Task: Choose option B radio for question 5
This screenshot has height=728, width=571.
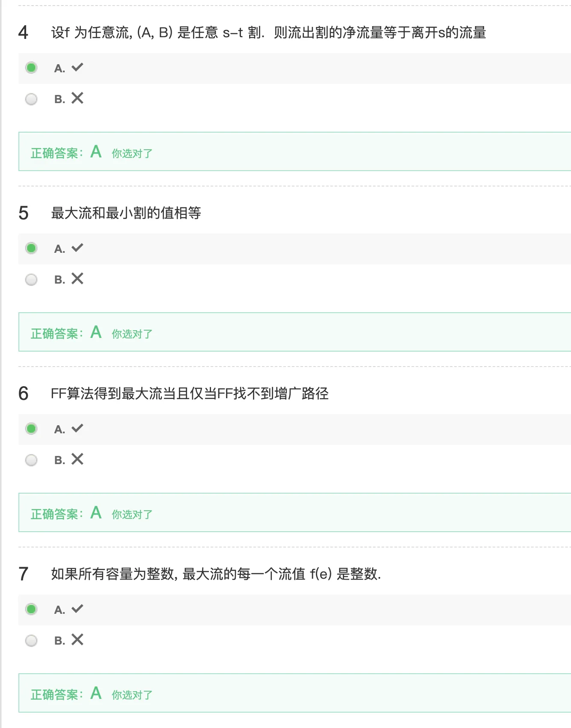Action: (x=31, y=280)
